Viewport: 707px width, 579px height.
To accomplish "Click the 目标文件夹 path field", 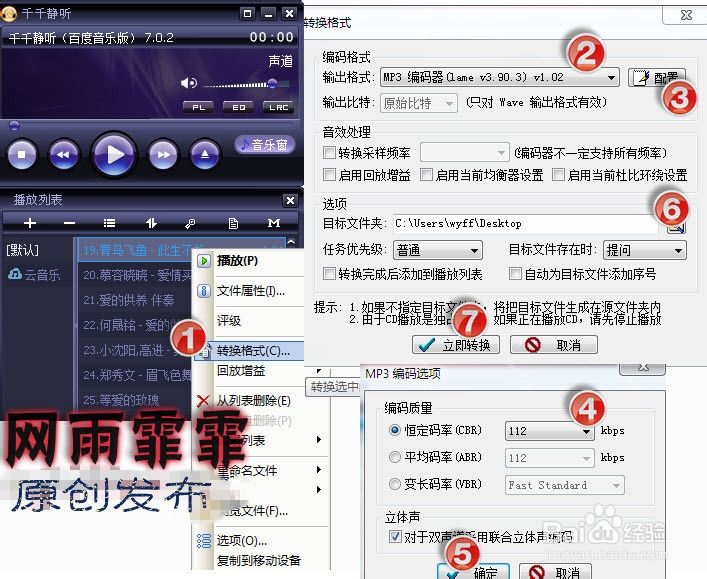I will point(526,224).
